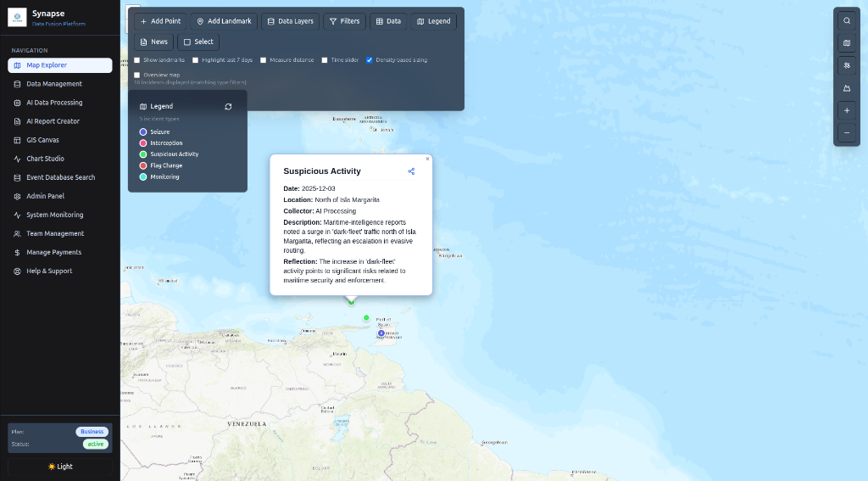Click the terrain icon in right toolbar

[847, 88]
